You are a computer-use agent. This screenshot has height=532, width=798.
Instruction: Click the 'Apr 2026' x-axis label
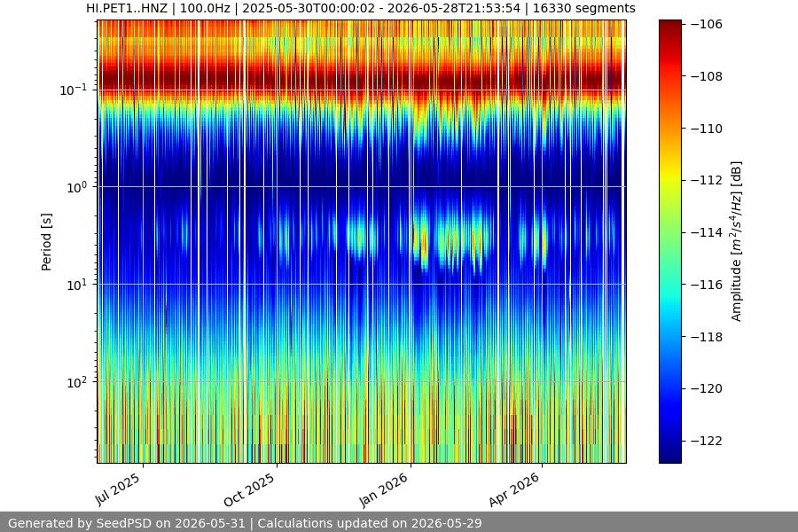513,489
